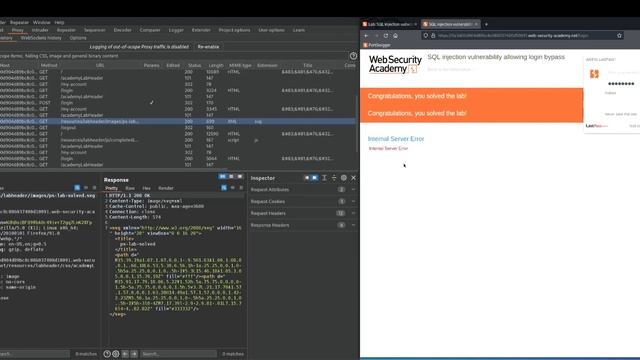
Task: Open the PortSwigger bookmark
Action: (377, 45)
